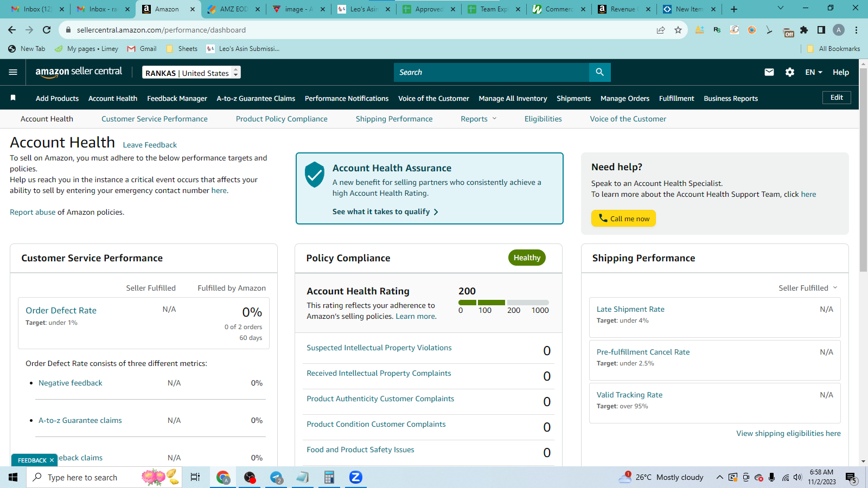Open the Customer Service Performance sub-tab
The width and height of the screenshot is (868, 488).
click(x=155, y=119)
